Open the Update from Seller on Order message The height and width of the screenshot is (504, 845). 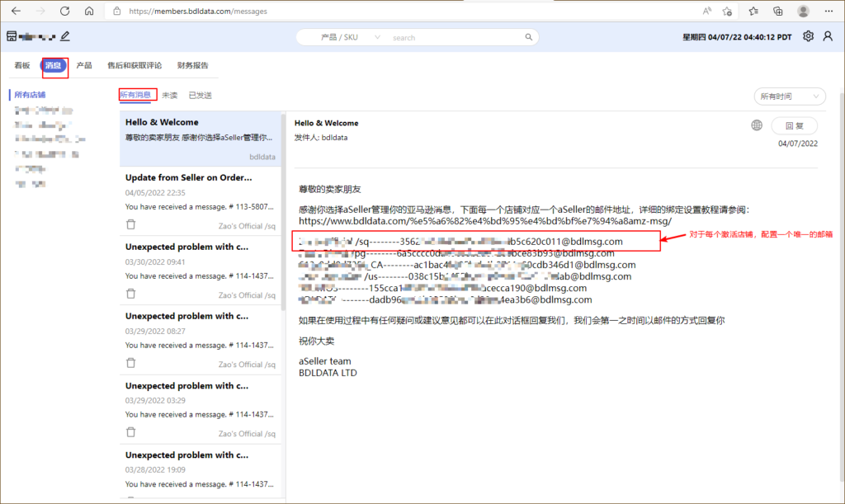[200, 200]
